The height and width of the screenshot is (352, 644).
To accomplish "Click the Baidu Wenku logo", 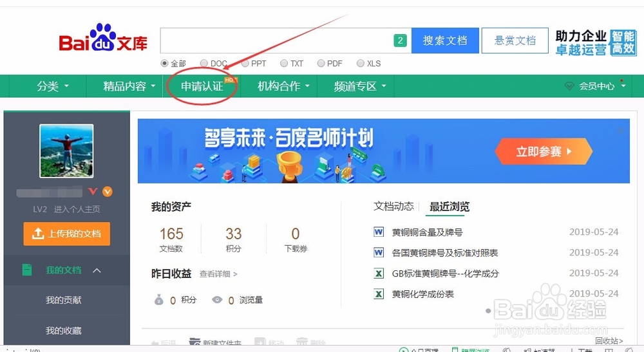I will pos(102,38).
